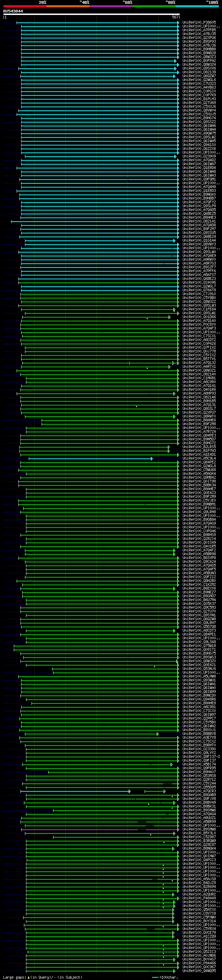Open UniRef100_B9HG74 entry

click(x=199, y=118)
